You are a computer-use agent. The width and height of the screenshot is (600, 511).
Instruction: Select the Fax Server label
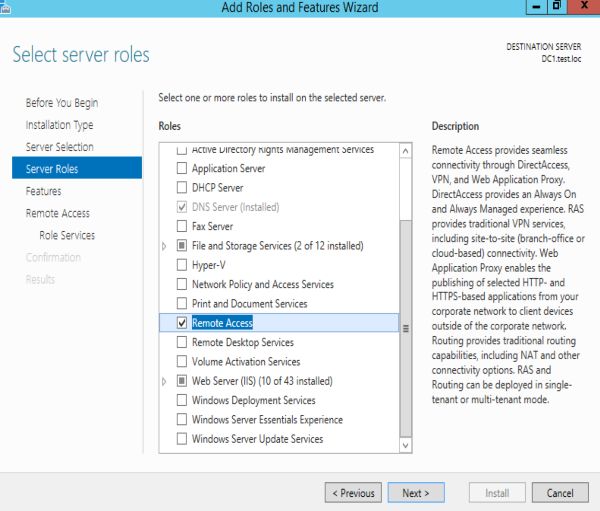(x=212, y=226)
